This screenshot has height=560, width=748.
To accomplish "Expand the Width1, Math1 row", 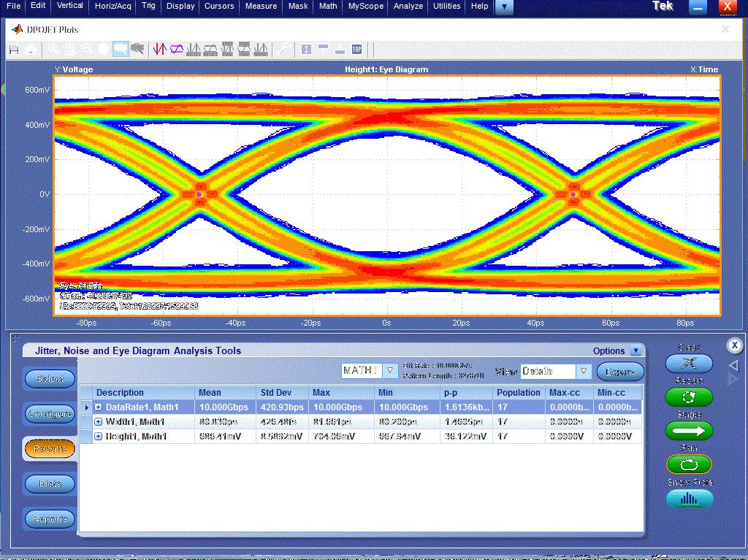I will [99, 422].
